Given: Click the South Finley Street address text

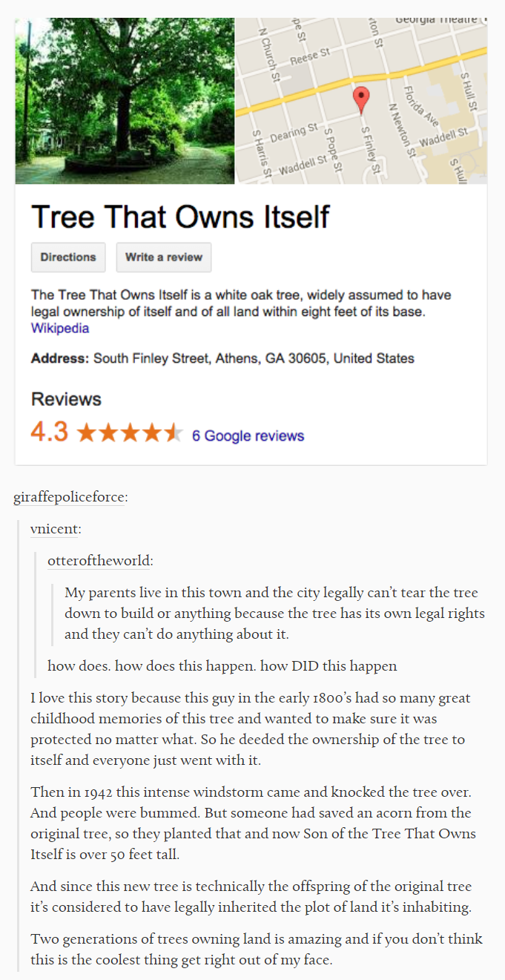Looking at the screenshot, I should click(x=254, y=358).
